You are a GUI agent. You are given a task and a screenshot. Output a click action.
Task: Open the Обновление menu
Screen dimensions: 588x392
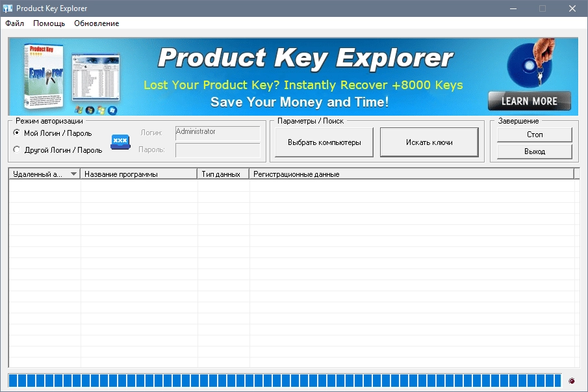coord(96,23)
